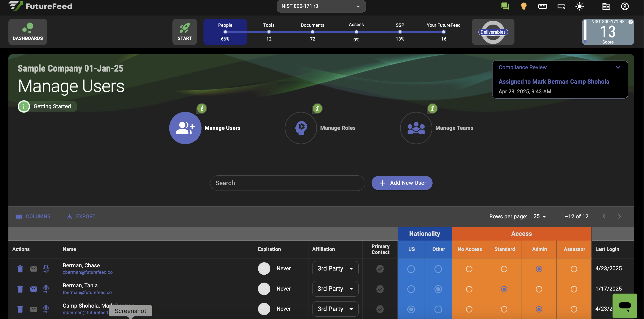Click the mail icon for Berman, Tania
Screen dimensions: 644x319
point(33,289)
